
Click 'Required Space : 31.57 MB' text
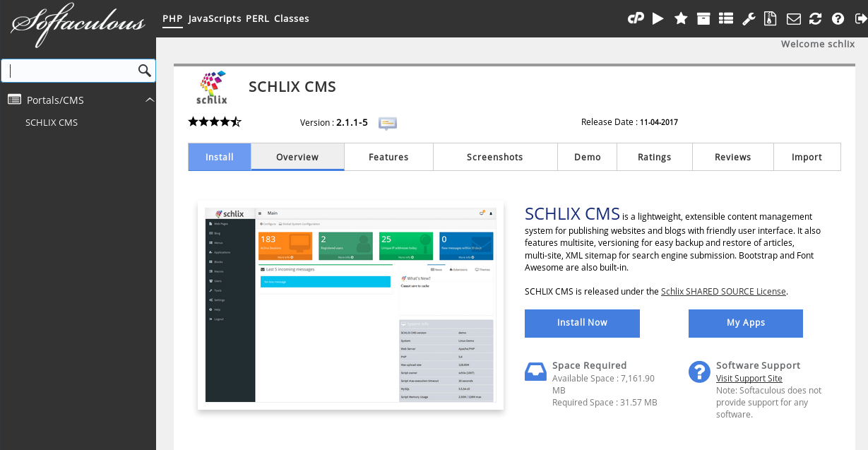605,403
